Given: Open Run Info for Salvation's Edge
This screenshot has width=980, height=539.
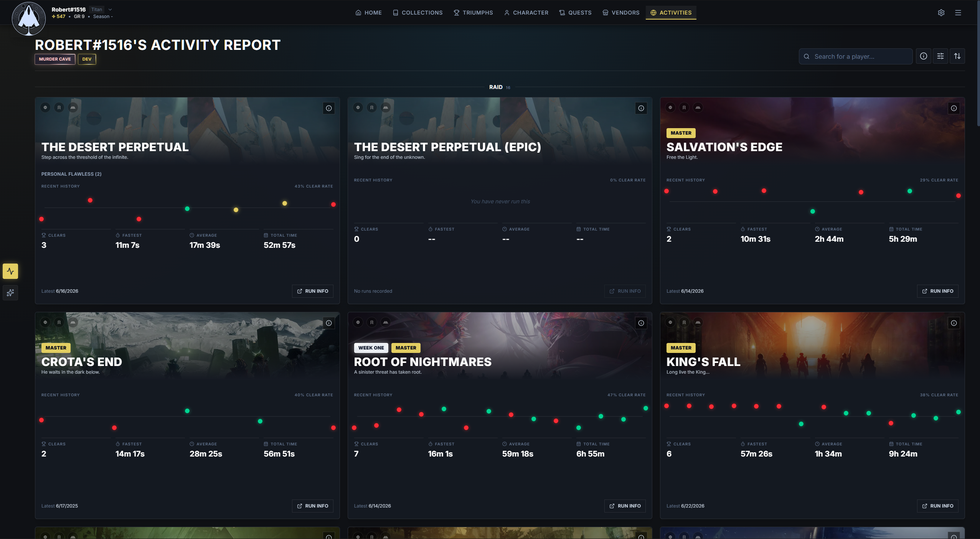Looking at the screenshot, I should tap(938, 291).
